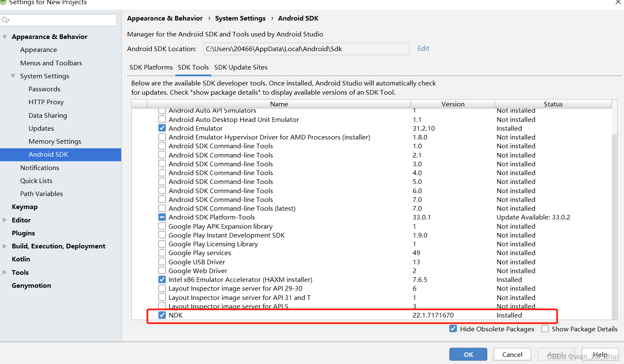Uncheck the NDK checkbox
This screenshot has width=624, height=364.
click(162, 315)
